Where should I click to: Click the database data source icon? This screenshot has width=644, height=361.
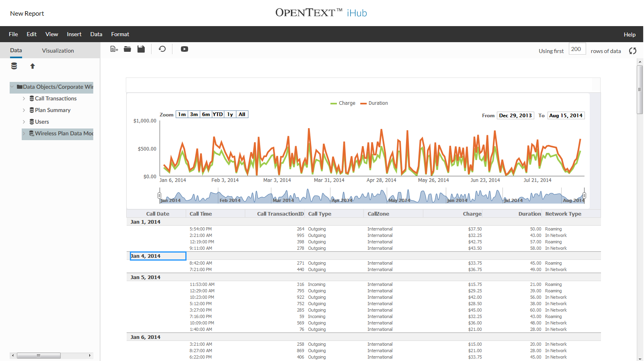tap(14, 66)
